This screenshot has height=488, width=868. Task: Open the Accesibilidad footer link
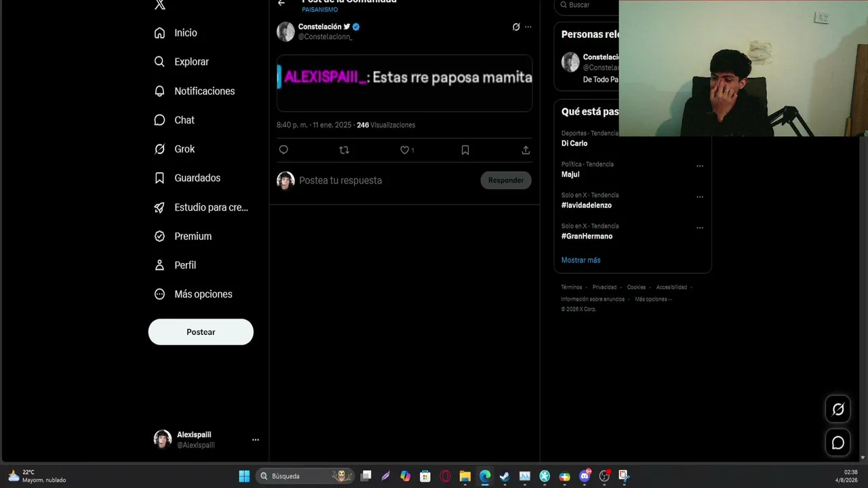pyautogui.click(x=671, y=287)
